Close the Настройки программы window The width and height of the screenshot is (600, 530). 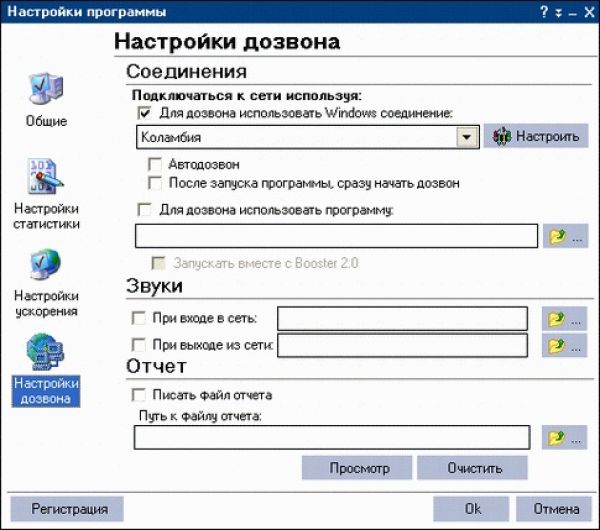[x=589, y=13]
